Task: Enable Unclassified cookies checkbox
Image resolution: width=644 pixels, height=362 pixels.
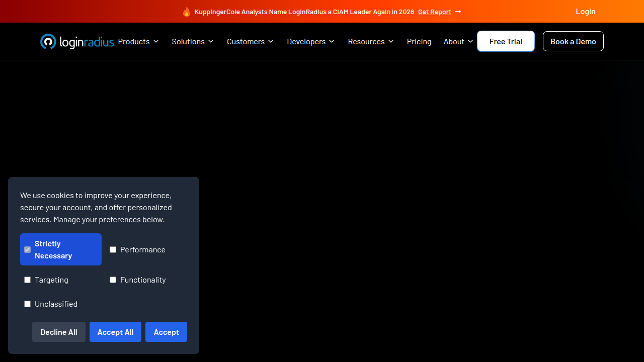Action: tap(28, 304)
